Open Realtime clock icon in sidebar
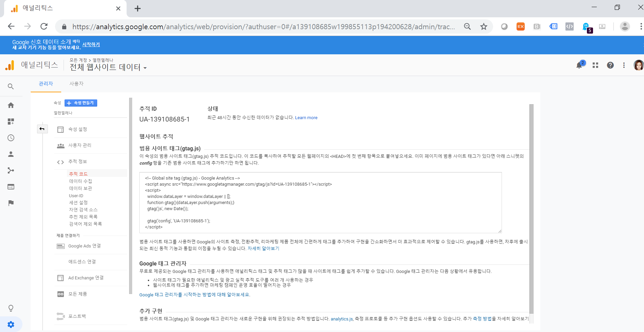This screenshot has height=332, width=644. [11, 138]
